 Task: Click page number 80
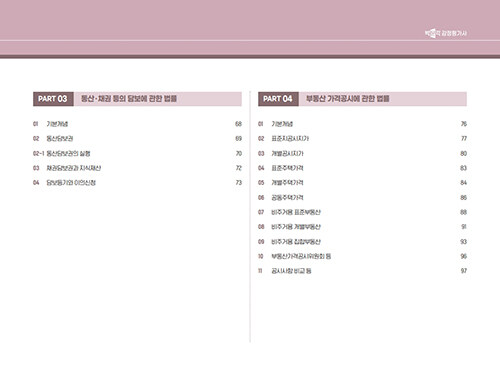point(463,154)
